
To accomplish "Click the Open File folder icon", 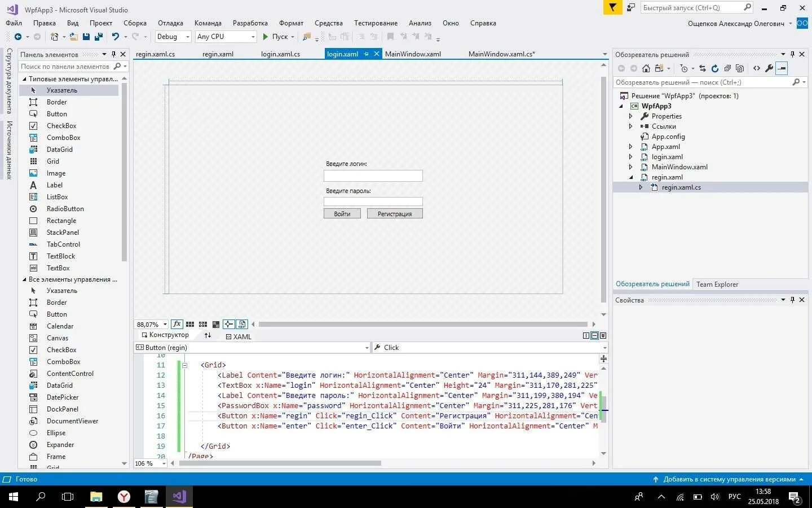I will (73, 37).
